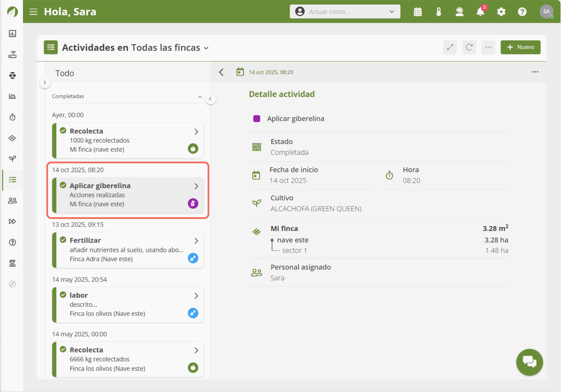Collapse the Completadas section
The width and height of the screenshot is (561, 392).
200,97
